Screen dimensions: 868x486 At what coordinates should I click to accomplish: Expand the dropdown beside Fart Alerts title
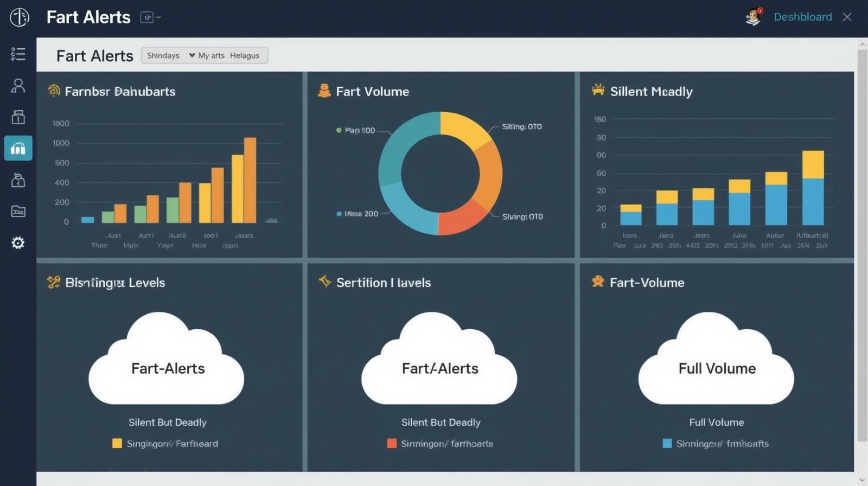(x=150, y=17)
